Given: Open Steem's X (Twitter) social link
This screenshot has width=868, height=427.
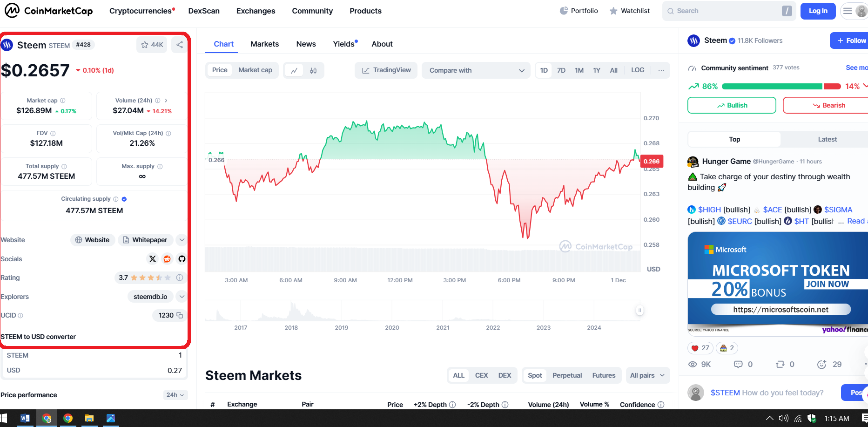Looking at the screenshot, I should (153, 259).
